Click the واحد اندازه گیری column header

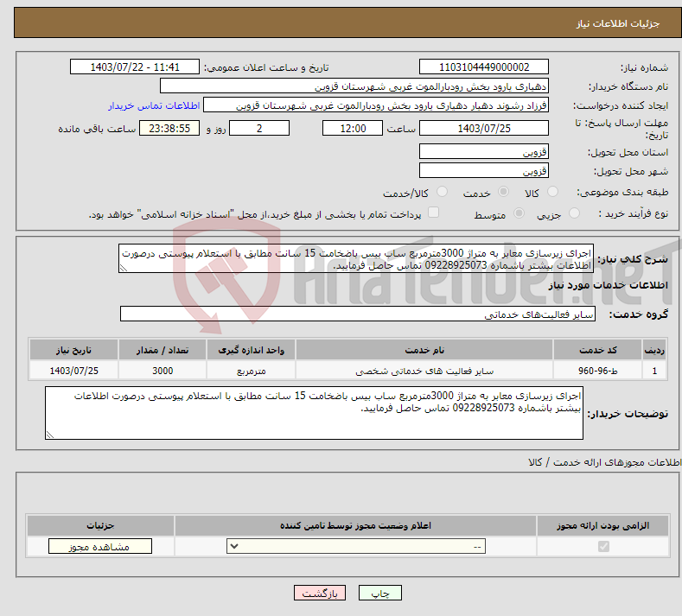pyautogui.click(x=251, y=350)
